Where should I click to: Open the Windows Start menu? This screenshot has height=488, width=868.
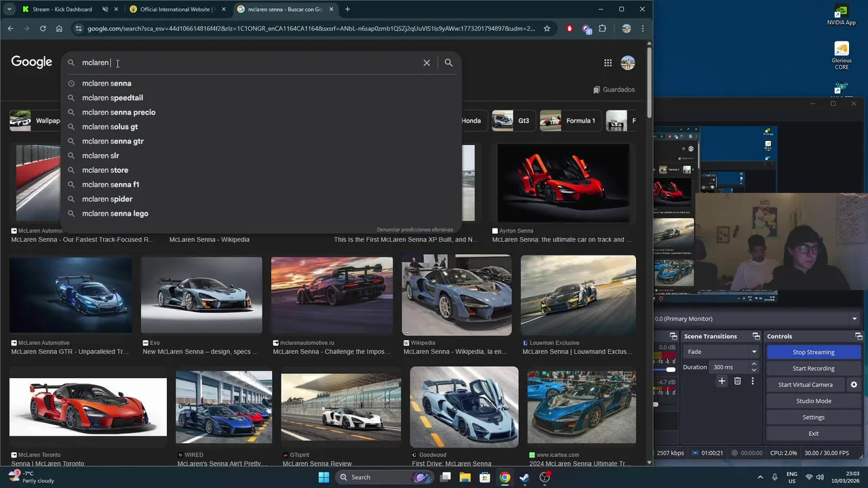click(x=323, y=477)
